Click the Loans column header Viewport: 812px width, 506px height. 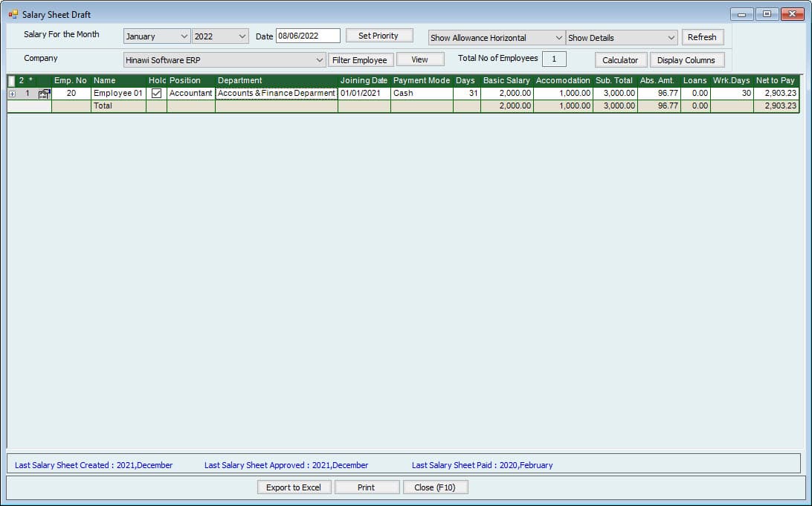[x=695, y=81]
